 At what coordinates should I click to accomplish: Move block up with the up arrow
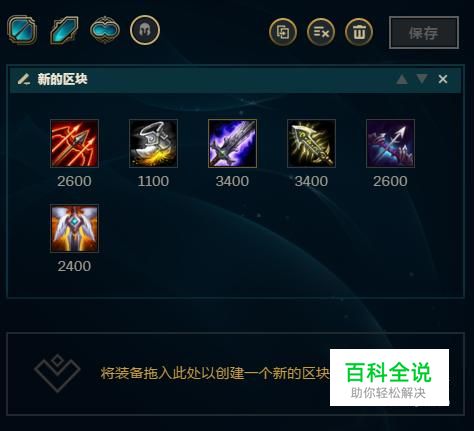[402, 79]
